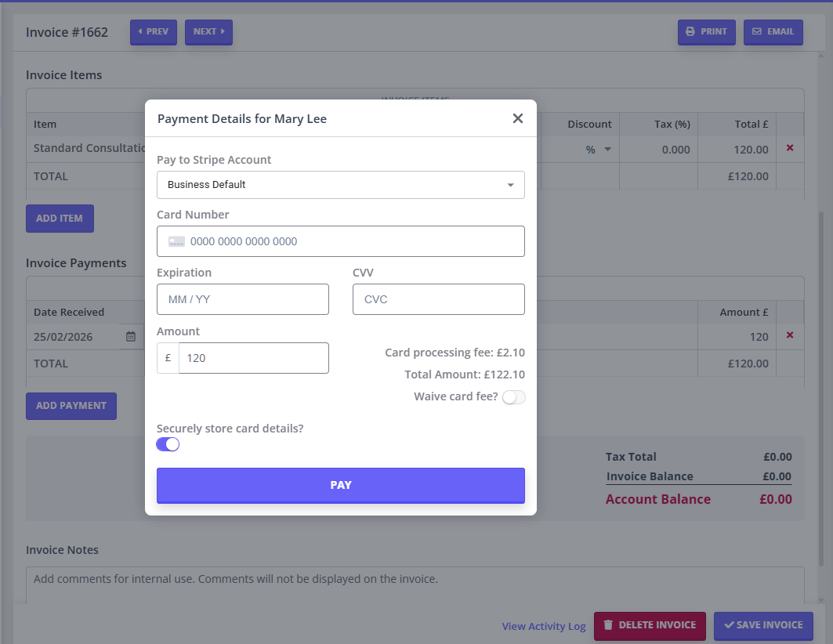The image size is (833, 644).
Task: Click the DELETE INVOICE trash button
Action: coord(649,626)
